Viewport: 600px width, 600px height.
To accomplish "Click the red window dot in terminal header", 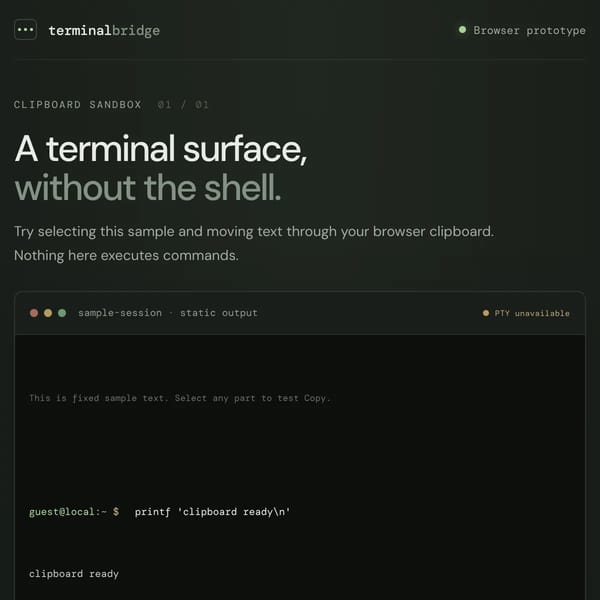I will click(x=34, y=313).
